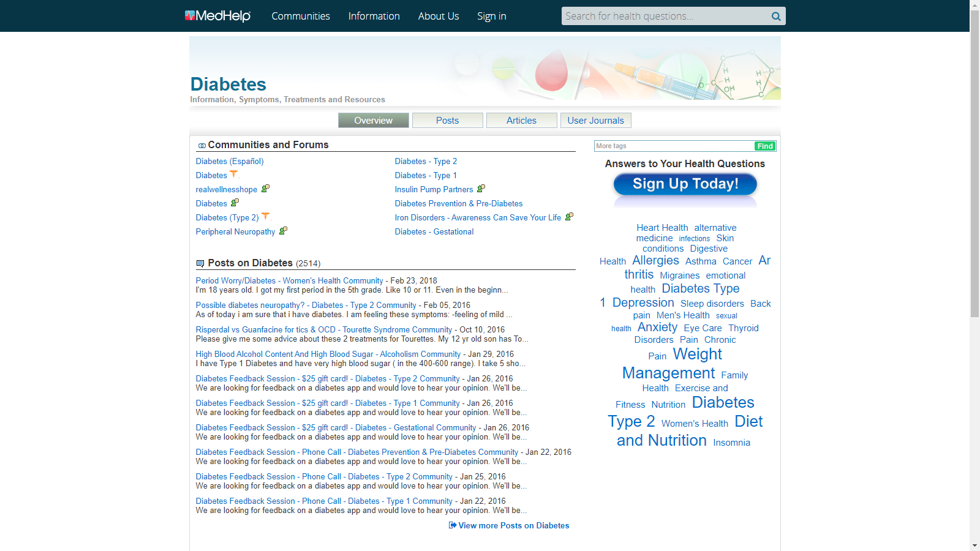Click the Women's Health tag
The height and width of the screenshot is (551, 980).
[x=695, y=424]
